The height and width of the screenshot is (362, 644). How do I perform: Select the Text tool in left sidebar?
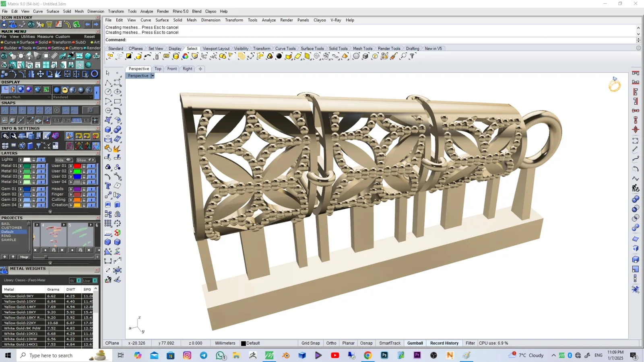coord(108,186)
